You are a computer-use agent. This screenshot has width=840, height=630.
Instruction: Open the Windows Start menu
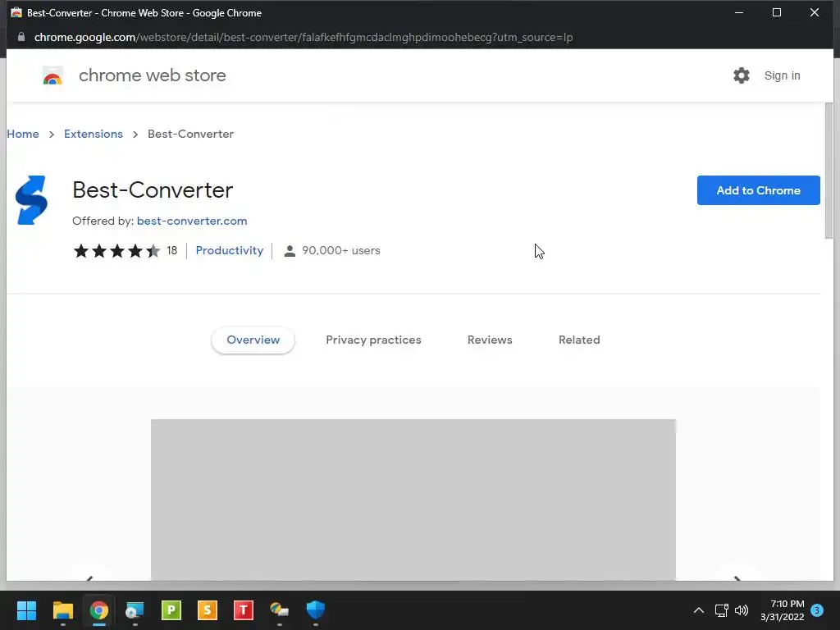26,610
